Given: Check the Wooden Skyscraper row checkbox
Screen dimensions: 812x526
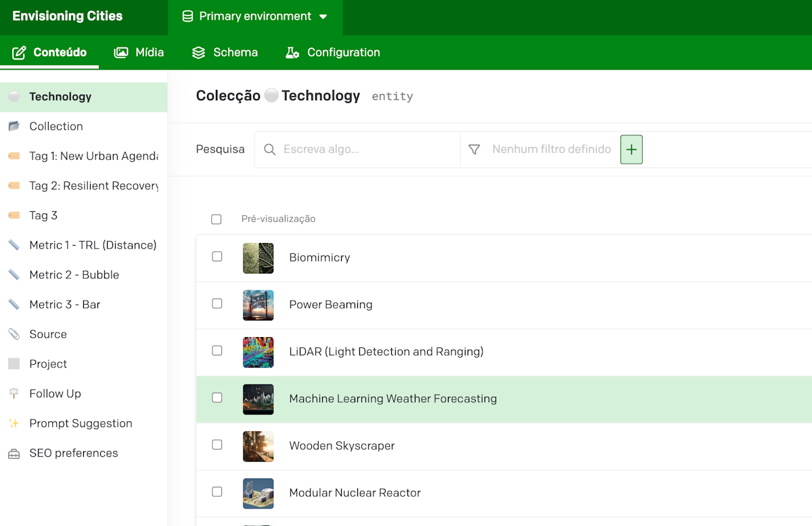Looking at the screenshot, I should 217,445.
